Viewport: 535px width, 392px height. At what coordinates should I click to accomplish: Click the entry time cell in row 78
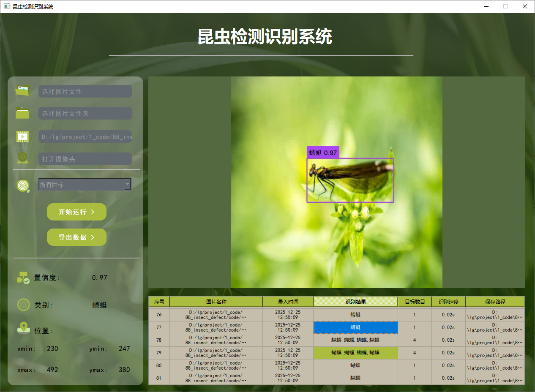288,340
